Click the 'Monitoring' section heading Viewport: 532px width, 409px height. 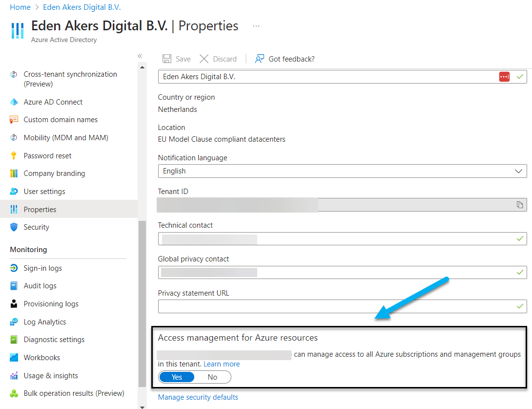click(x=28, y=250)
